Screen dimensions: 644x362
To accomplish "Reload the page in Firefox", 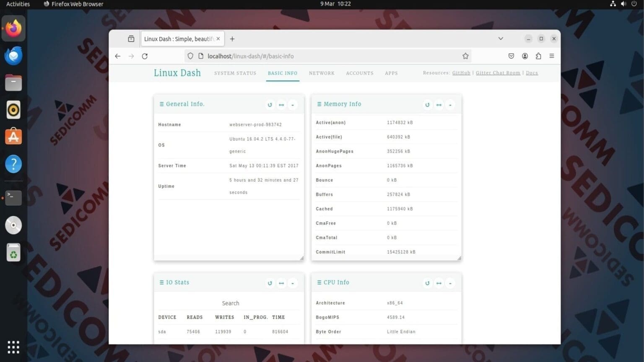I will tap(145, 56).
